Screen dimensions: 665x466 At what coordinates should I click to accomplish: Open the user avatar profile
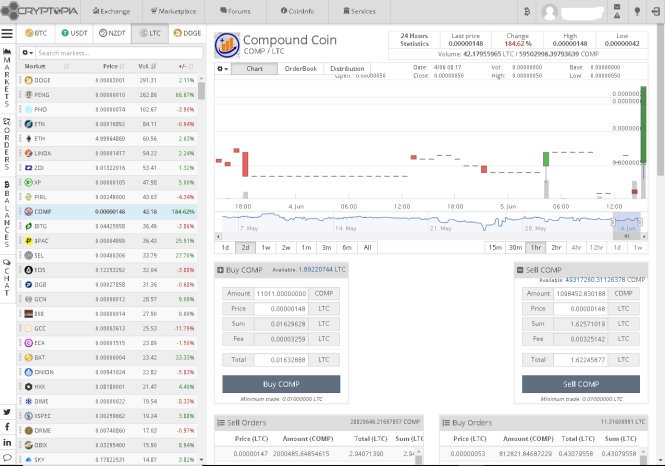(x=549, y=12)
